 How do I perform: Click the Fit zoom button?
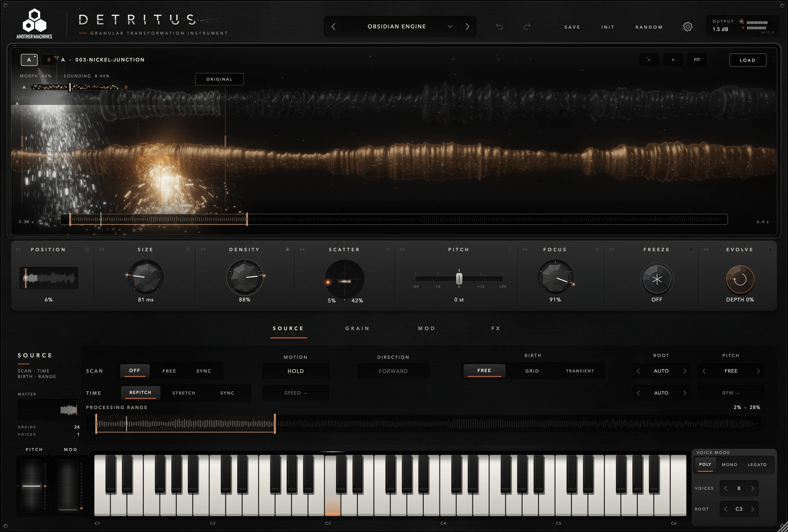[x=697, y=60]
